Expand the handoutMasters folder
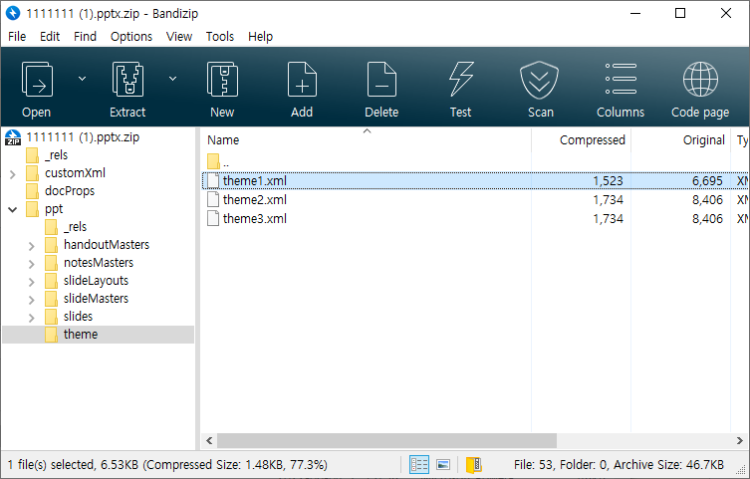750x479 pixels. click(32, 246)
